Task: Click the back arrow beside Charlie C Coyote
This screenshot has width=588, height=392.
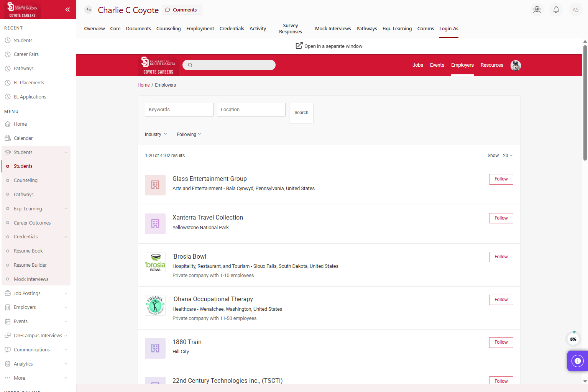Action: pos(89,10)
